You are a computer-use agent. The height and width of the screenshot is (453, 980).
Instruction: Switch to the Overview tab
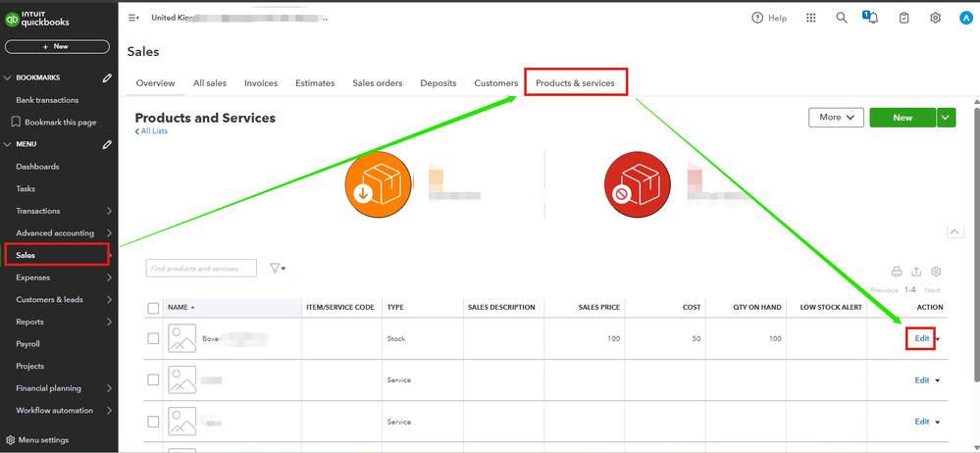click(156, 83)
